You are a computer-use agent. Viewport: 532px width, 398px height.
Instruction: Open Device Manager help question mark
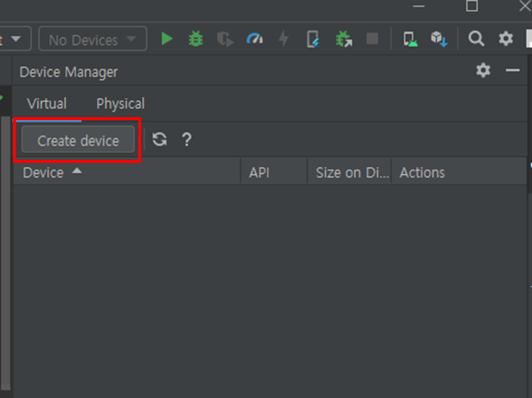[187, 140]
